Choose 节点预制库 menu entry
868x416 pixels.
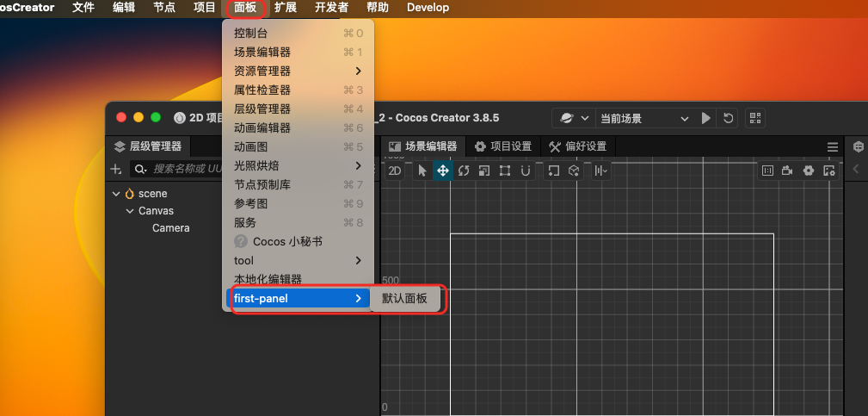[299, 184]
